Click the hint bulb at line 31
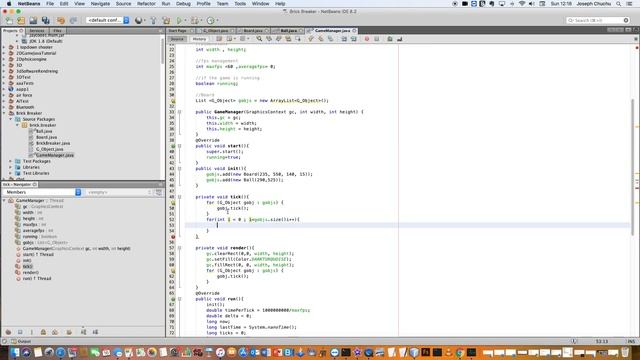This screenshot has width=640, height=360. coord(173,100)
